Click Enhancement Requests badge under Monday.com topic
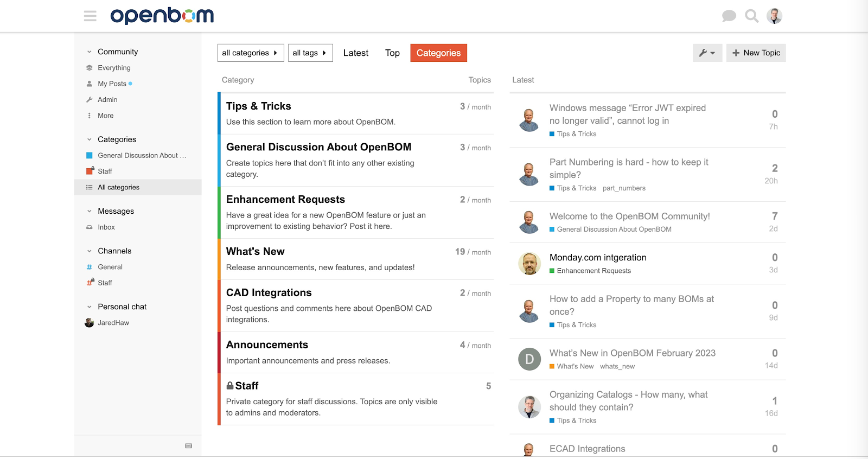This screenshot has width=868, height=459. (590, 271)
